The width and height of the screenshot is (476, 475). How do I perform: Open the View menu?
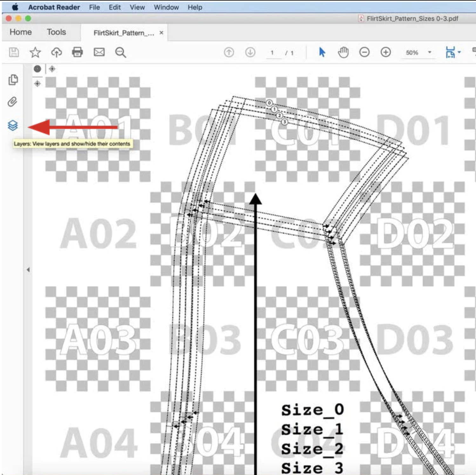click(137, 7)
